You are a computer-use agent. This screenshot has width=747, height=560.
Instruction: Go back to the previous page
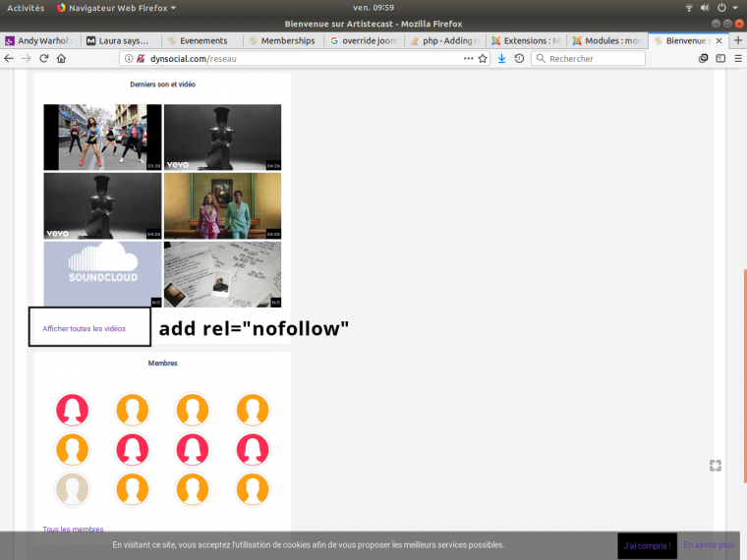9,59
